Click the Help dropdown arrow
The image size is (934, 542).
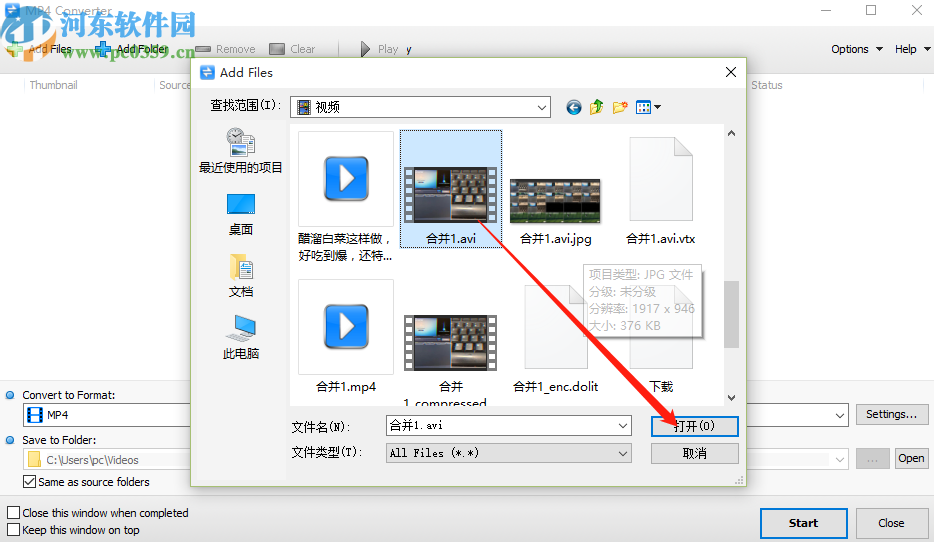click(927, 49)
